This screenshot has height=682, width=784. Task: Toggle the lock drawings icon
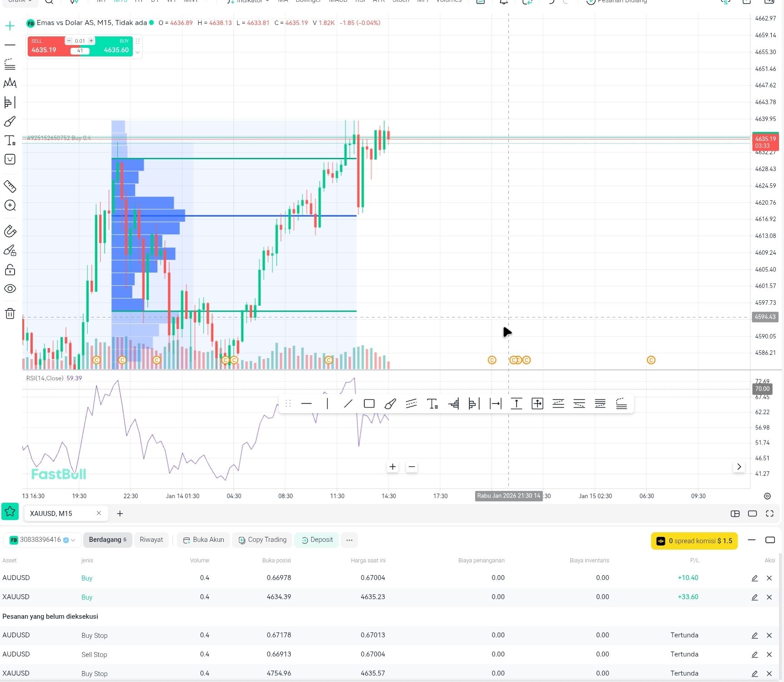pos(10,270)
